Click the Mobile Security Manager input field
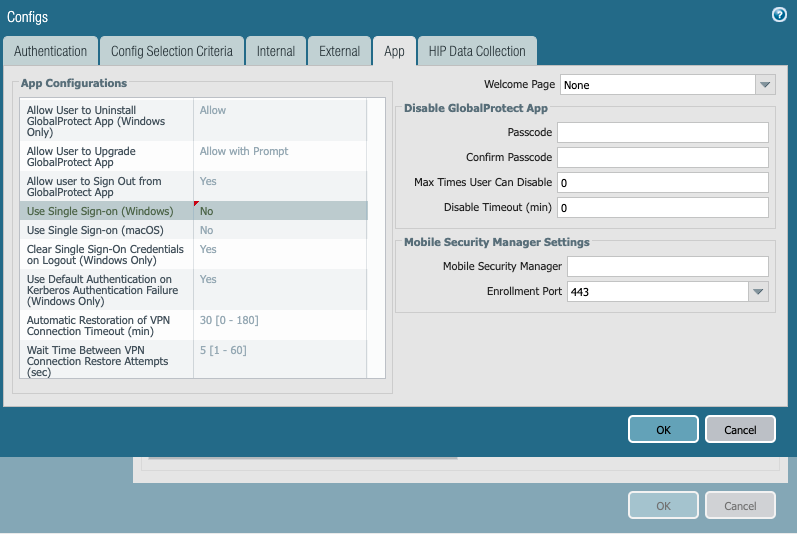This screenshot has width=797, height=534. [x=668, y=266]
